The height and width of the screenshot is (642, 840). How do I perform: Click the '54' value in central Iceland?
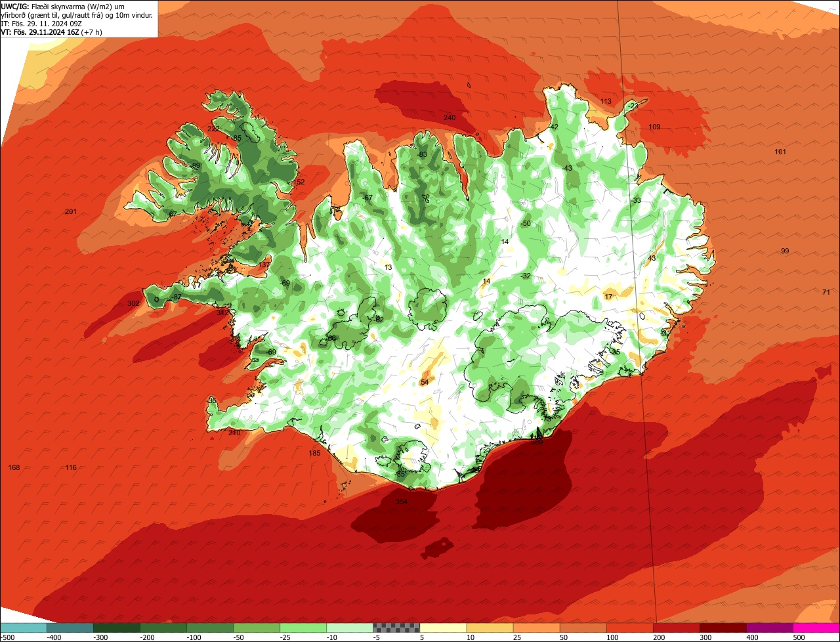(x=425, y=382)
